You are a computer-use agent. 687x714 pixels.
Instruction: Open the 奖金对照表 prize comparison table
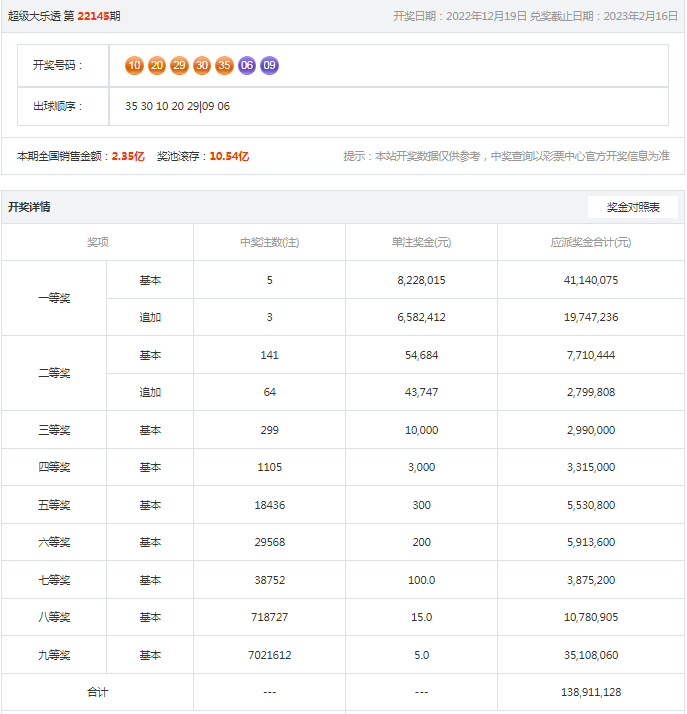(x=633, y=207)
